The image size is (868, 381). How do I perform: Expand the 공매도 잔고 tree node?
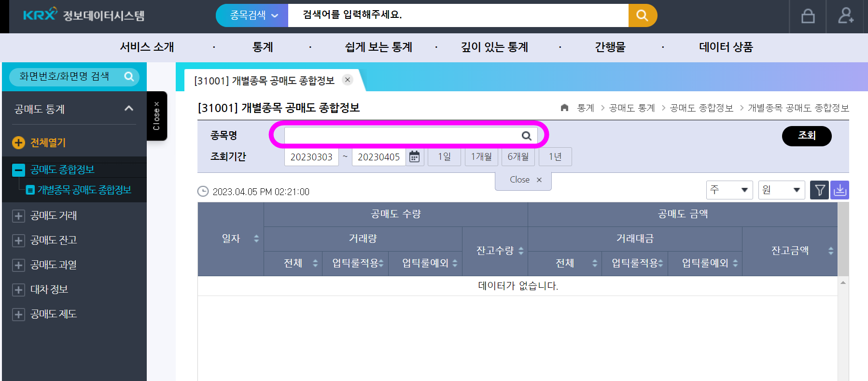[x=18, y=240]
